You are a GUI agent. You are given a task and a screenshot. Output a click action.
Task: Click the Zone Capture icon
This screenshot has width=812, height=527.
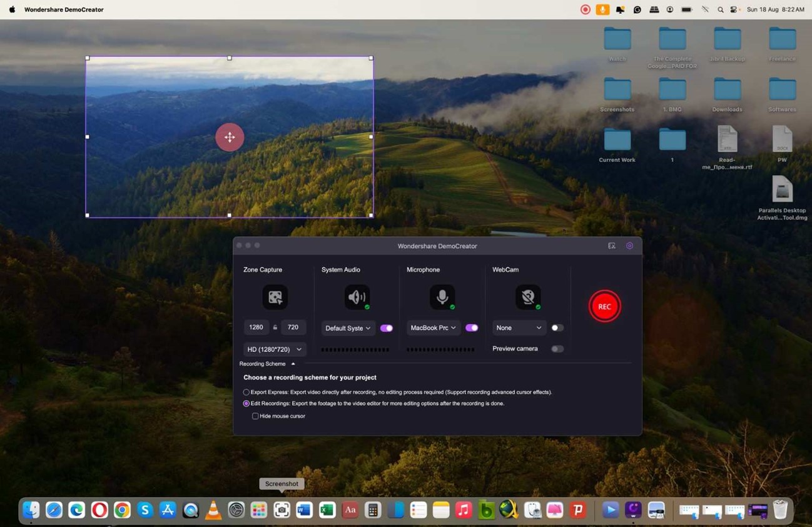(x=275, y=297)
